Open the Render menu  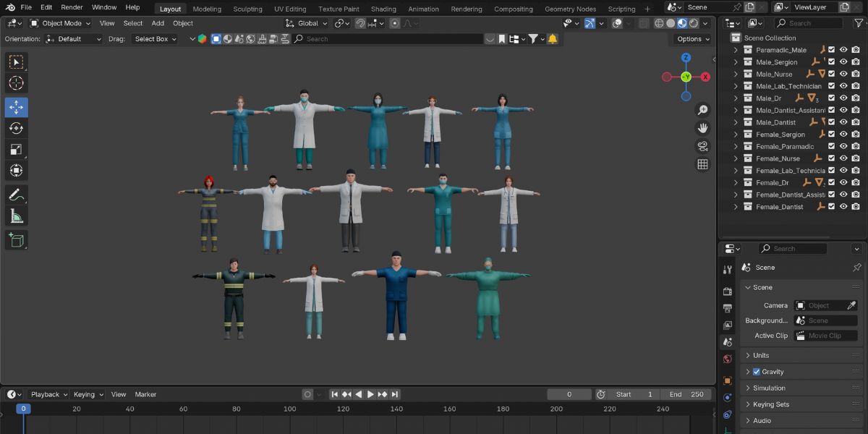[x=72, y=7]
